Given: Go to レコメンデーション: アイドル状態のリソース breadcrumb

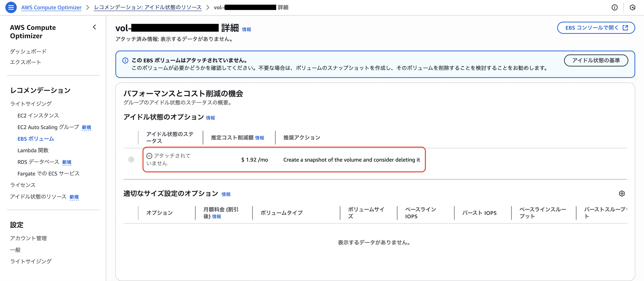Looking at the screenshot, I should [x=148, y=7].
